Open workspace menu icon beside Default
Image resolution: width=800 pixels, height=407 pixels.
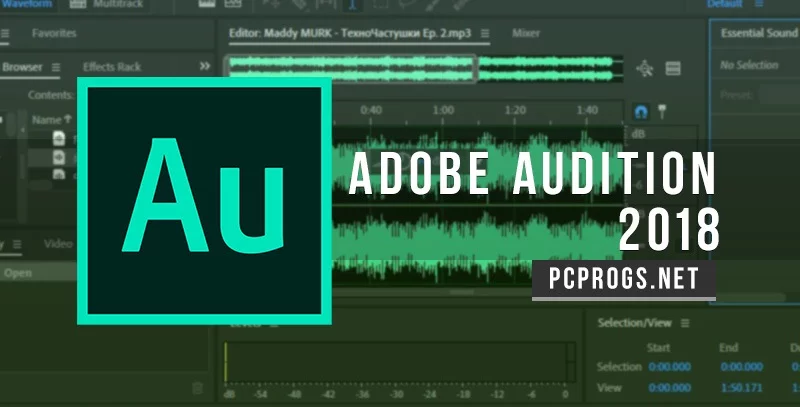[x=760, y=4]
